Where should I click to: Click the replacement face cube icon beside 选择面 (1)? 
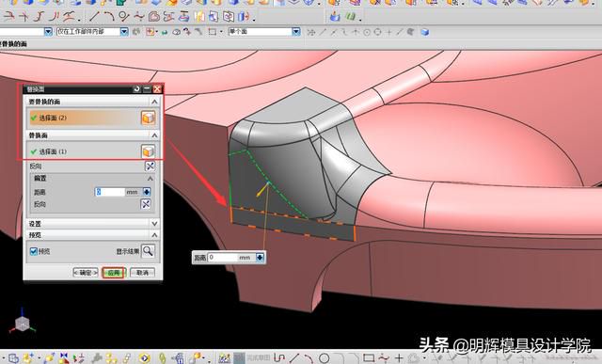coord(149,151)
